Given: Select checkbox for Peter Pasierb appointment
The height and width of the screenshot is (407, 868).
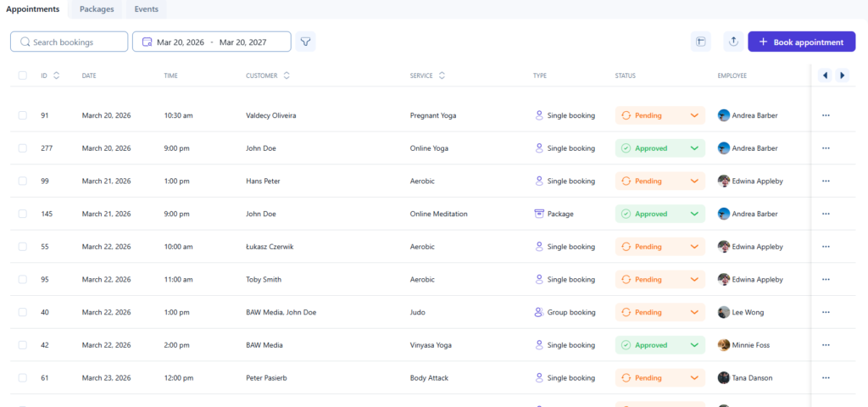Looking at the screenshot, I should coord(23,378).
